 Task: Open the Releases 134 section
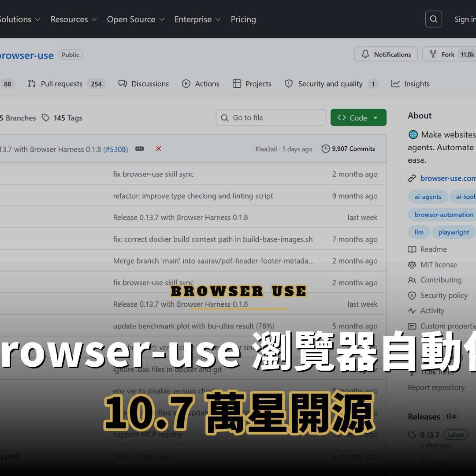tap(432, 417)
